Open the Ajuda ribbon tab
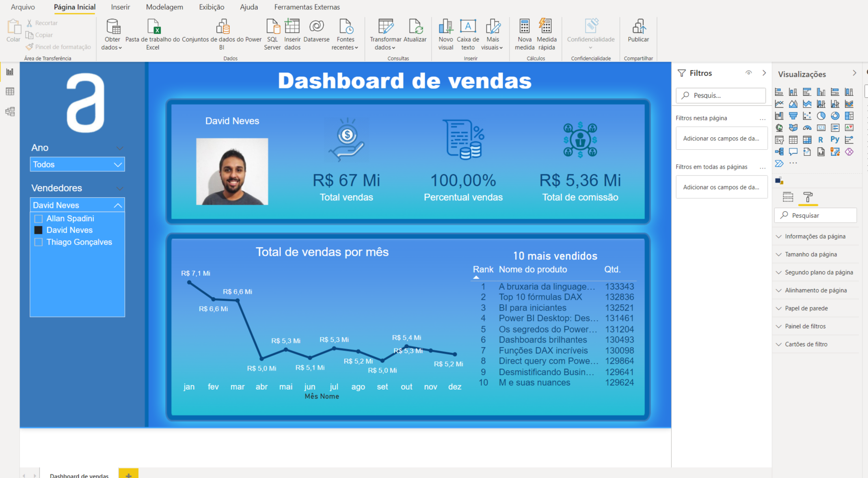This screenshot has height=478, width=868. 249,7
